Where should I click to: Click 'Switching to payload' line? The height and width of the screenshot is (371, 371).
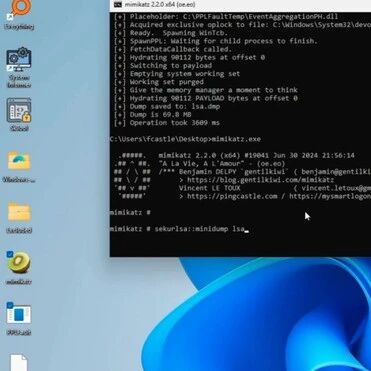point(163,66)
